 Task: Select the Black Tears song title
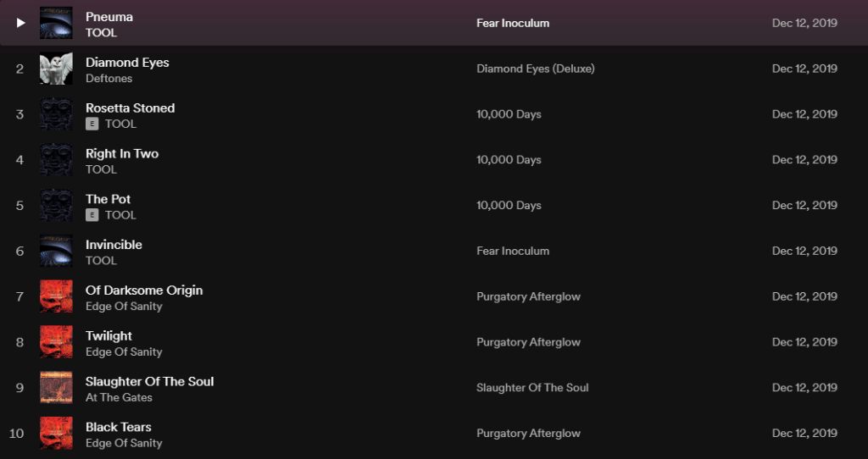coord(119,427)
